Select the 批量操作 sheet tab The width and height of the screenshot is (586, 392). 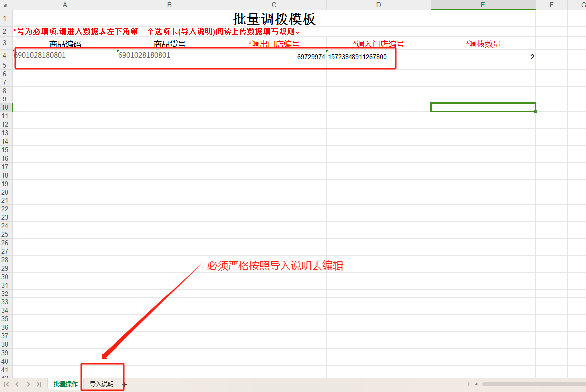65,384
